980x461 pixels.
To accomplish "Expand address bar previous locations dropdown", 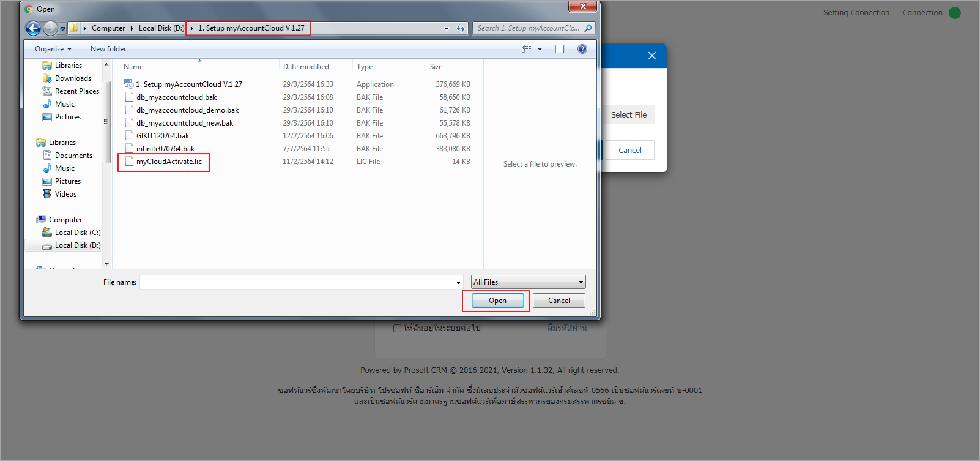I will 447,28.
